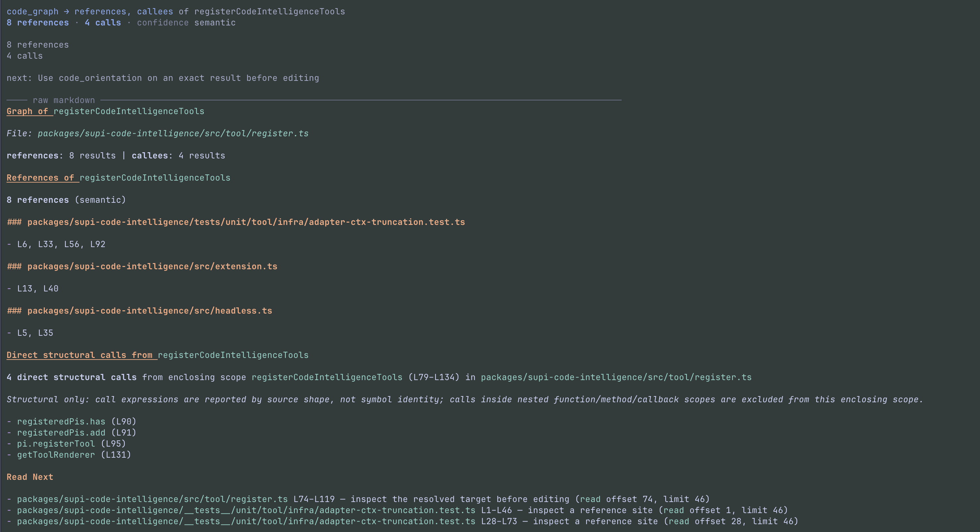Click line reference 'L40'
The width and height of the screenshot is (980, 532).
51,288
